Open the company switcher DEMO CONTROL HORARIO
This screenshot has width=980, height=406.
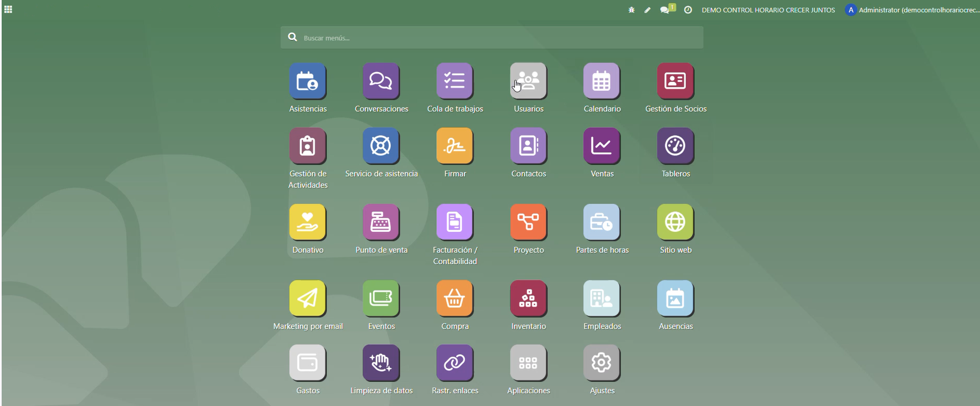[x=768, y=10]
